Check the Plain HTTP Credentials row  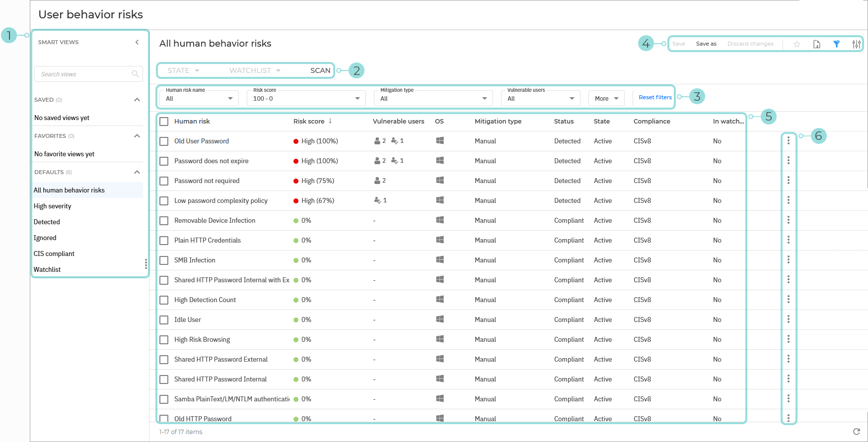point(164,241)
